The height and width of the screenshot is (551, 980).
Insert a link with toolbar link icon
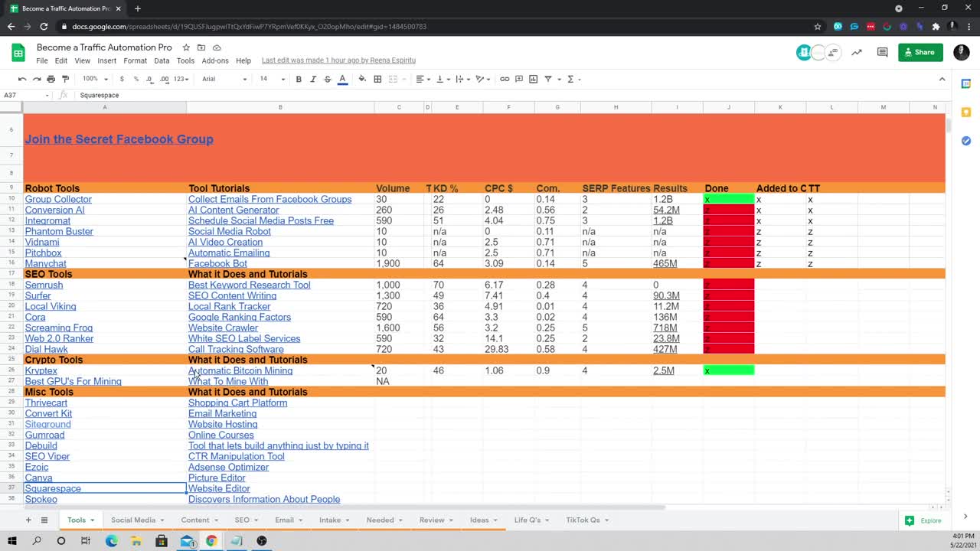[x=505, y=79]
